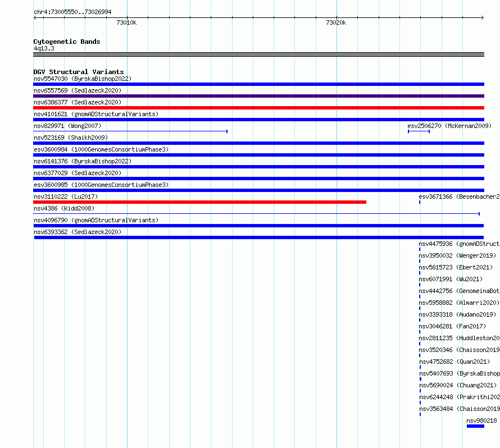
Task: Open nsv6141376 (ByrskaBishop2022) label
Action: 83,161
